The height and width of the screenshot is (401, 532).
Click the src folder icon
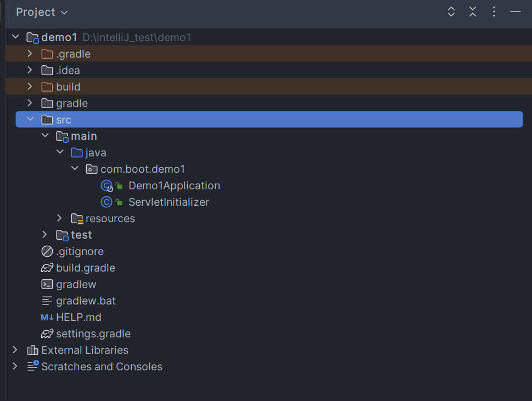47,120
